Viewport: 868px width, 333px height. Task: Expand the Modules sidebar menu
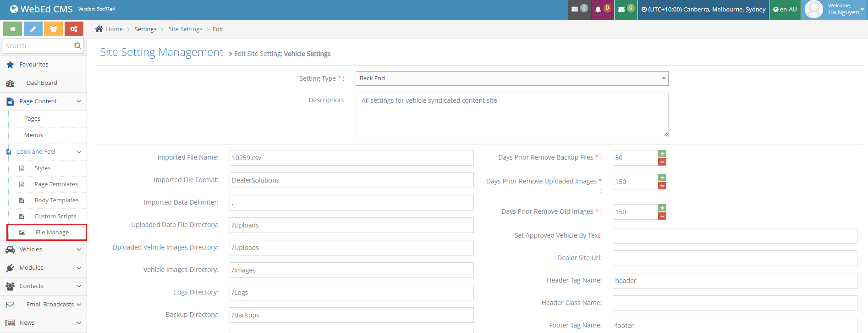(x=44, y=268)
